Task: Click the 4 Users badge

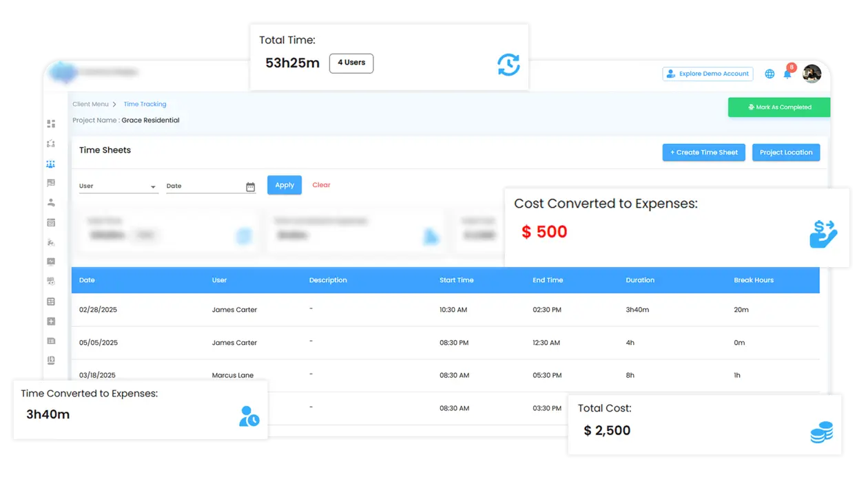Action: [351, 63]
